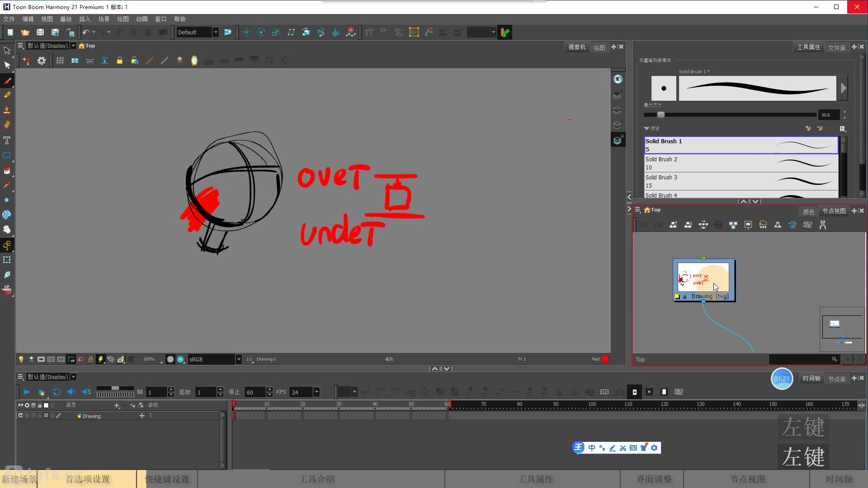Open the Default workspace dropdown
Screen dimensions: 868x488
coord(216,32)
